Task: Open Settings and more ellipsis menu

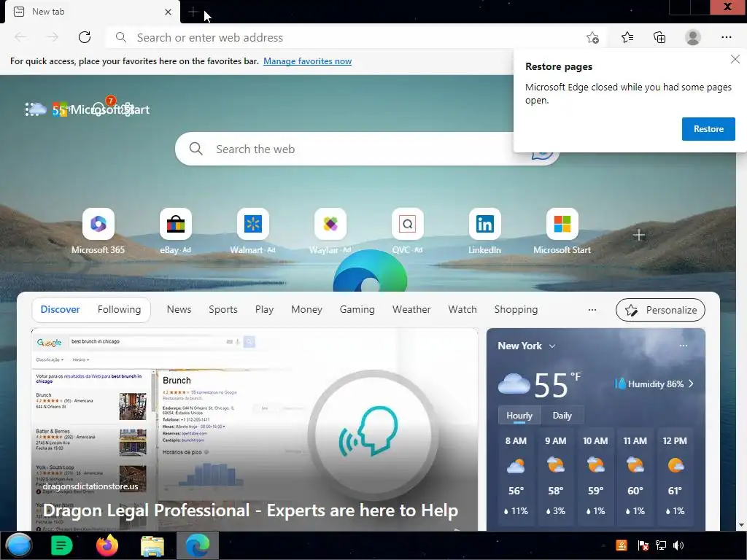Action: tap(726, 37)
